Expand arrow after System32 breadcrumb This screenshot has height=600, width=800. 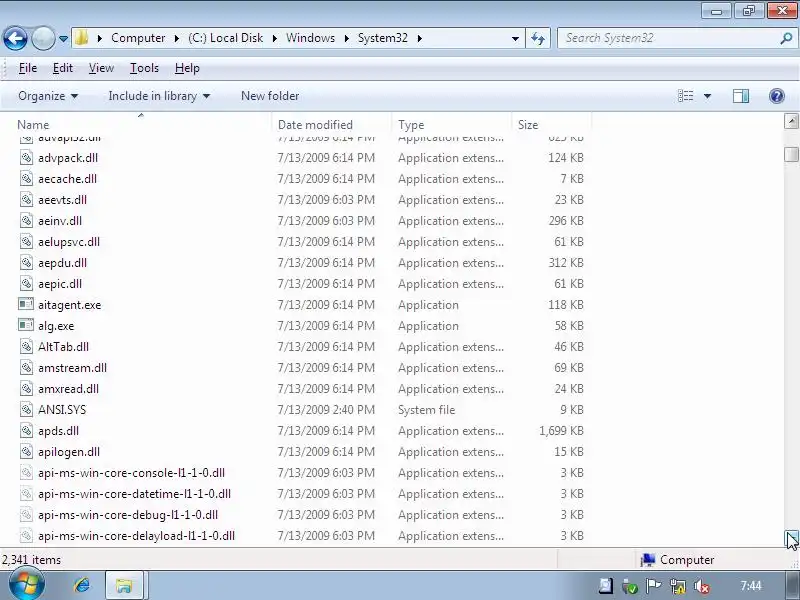[x=419, y=38]
